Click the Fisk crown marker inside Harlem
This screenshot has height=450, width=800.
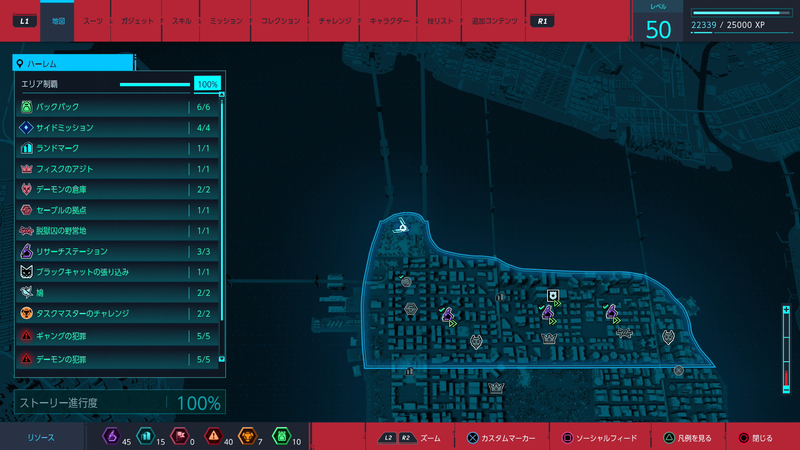(x=549, y=338)
